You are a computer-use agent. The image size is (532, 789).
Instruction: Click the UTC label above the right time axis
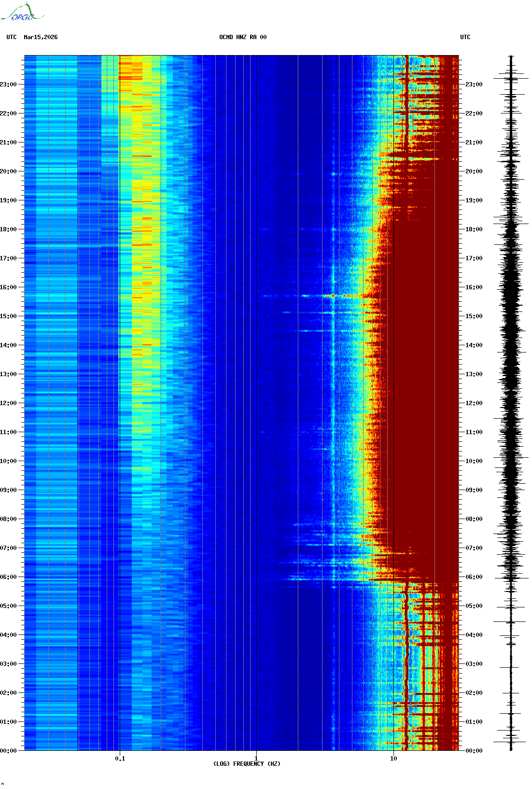coord(465,37)
